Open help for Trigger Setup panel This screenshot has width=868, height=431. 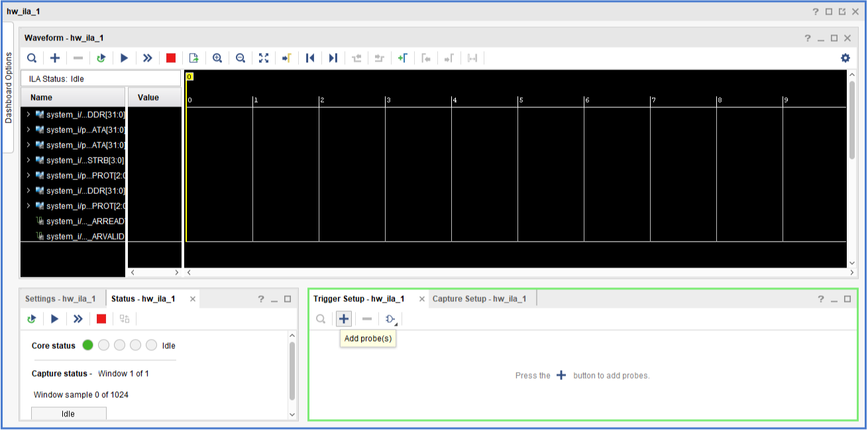click(821, 299)
